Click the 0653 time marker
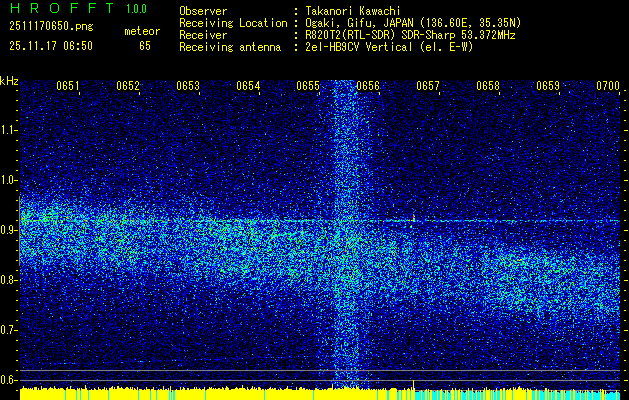 [188, 86]
